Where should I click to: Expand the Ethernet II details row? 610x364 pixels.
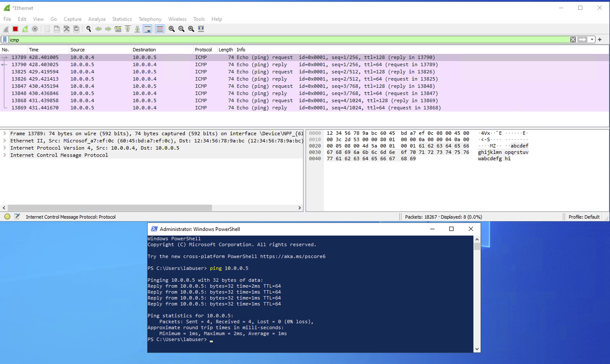coord(4,141)
